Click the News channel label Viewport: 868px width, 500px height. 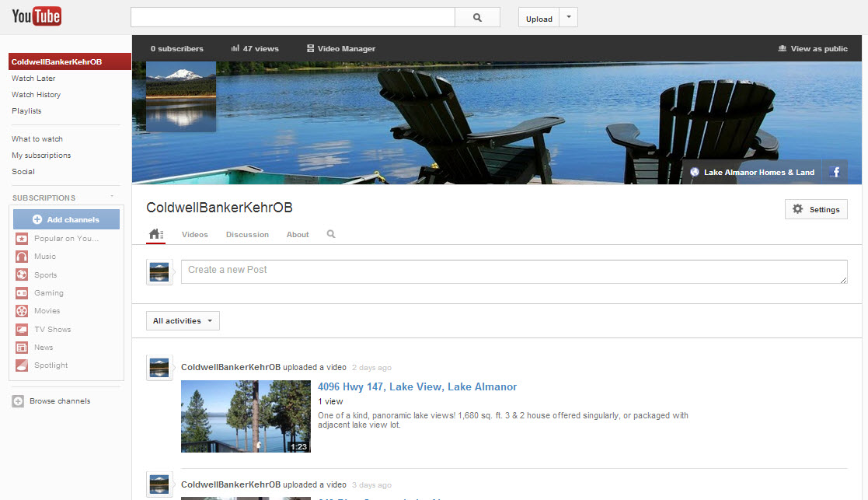point(44,347)
